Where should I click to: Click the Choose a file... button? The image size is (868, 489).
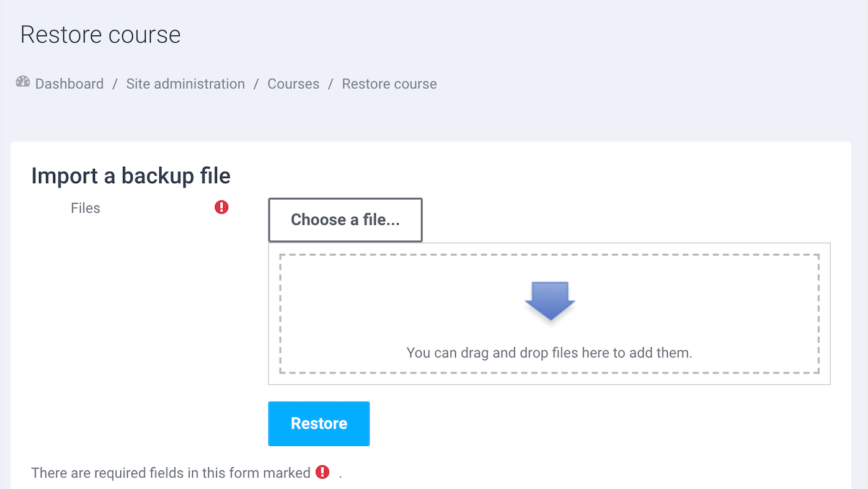coord(345,220)
